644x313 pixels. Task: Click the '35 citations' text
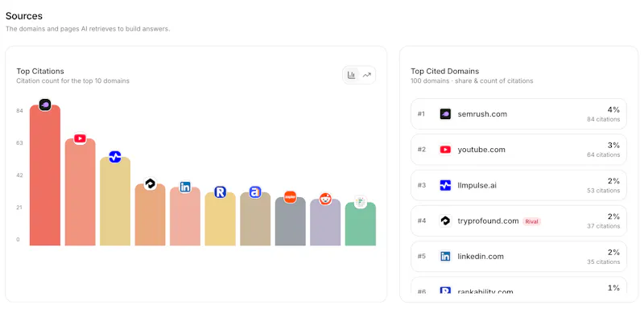[603, 262]
